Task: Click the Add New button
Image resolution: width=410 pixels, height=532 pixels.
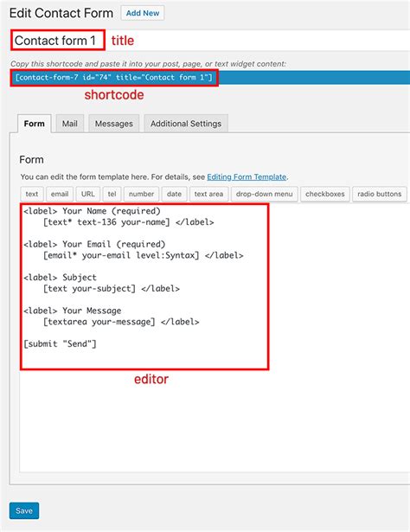Action: point(143,13)
